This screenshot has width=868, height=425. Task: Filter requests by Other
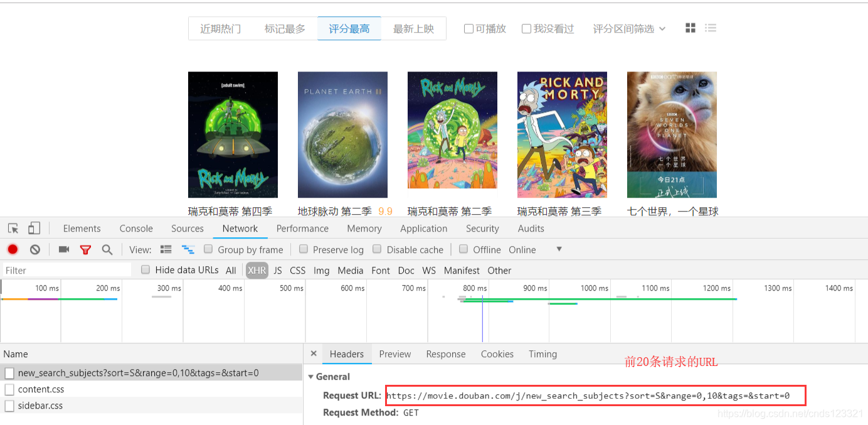click(x=499, y=271)
